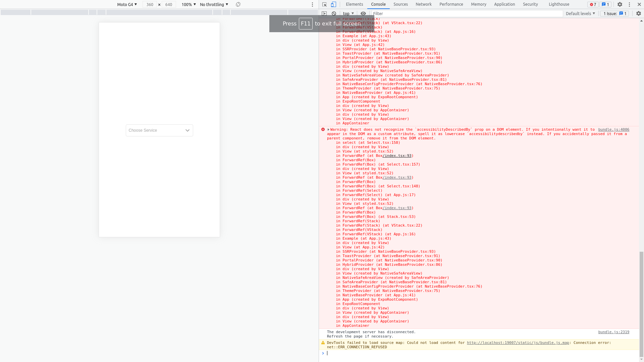Open the No throttling dropdown
The image size is (644, 362).
coord(214,4)
